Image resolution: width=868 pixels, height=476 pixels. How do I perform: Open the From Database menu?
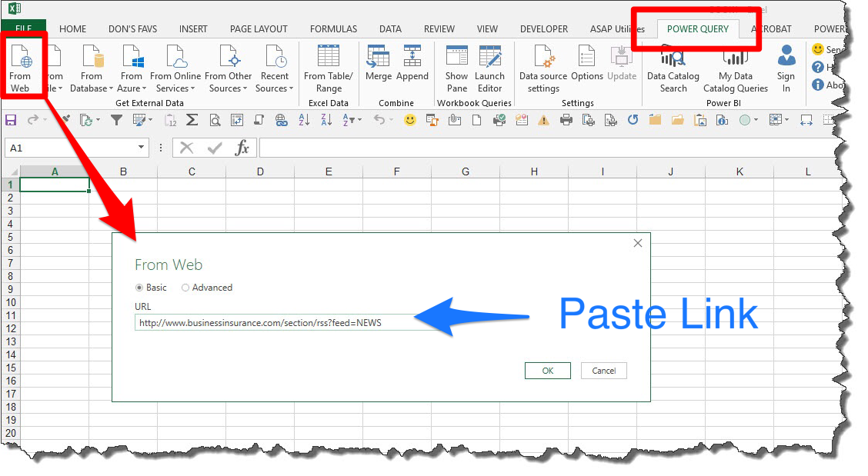(x=92, y=68)
